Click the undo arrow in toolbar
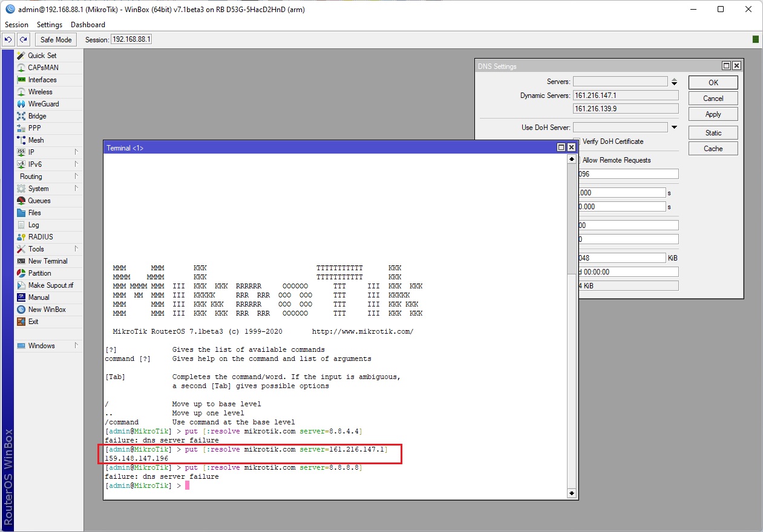 pyautogui.click(x=8, y=40)
